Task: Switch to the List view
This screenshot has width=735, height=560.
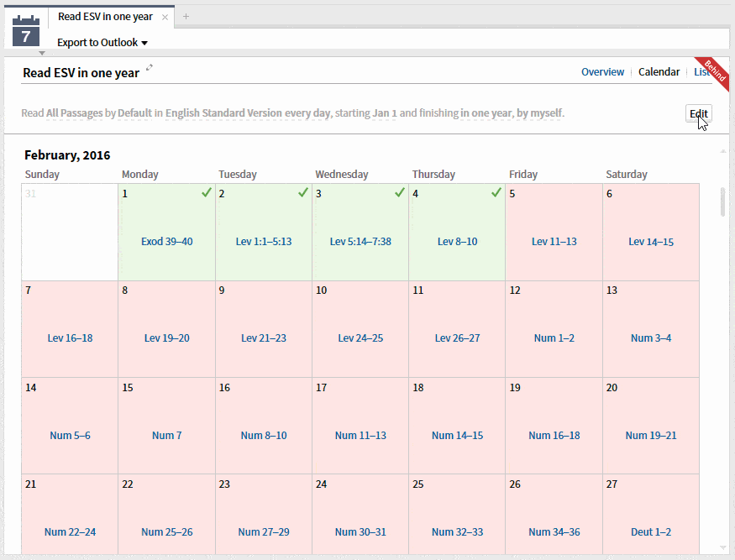Action: [x=701, y=72]
